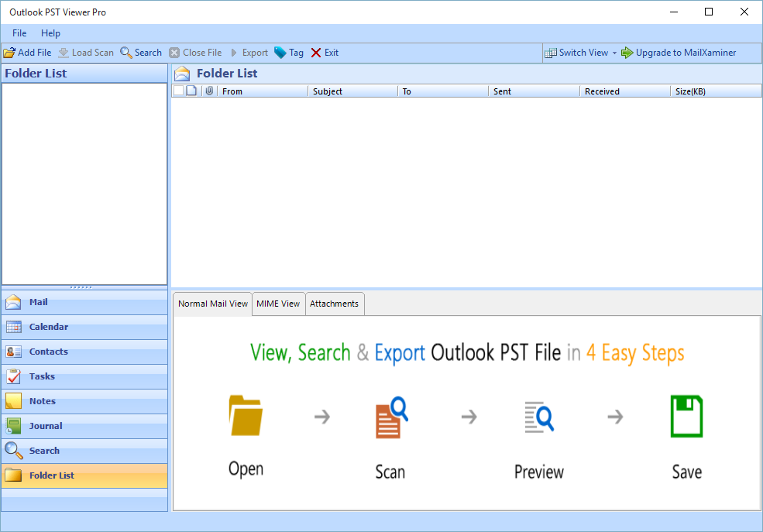The image size is (763, 532).
Task: Click the red Exit icon
Action: pos(316,53)
